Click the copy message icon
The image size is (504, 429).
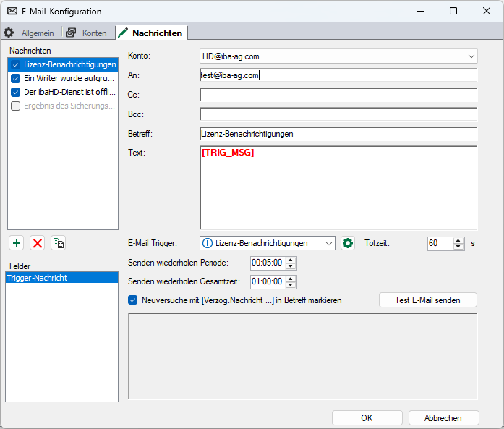58,243
